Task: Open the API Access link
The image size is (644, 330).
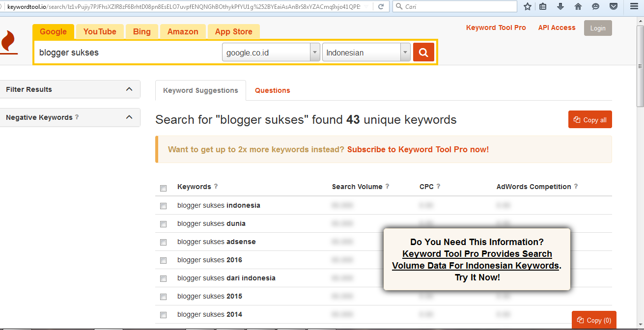Action: click(557, 27)
